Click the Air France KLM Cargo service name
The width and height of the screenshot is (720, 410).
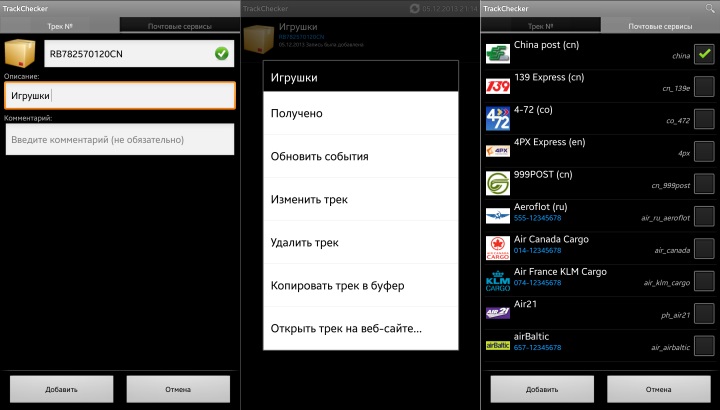coord(560,272)
